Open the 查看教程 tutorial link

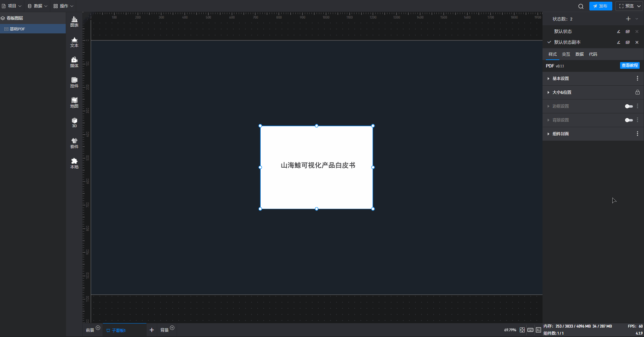click(x=630, y=65)
